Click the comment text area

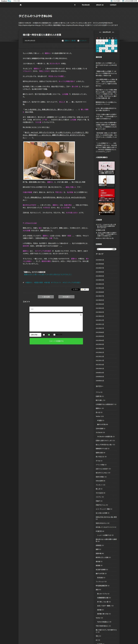coord(56,322)
